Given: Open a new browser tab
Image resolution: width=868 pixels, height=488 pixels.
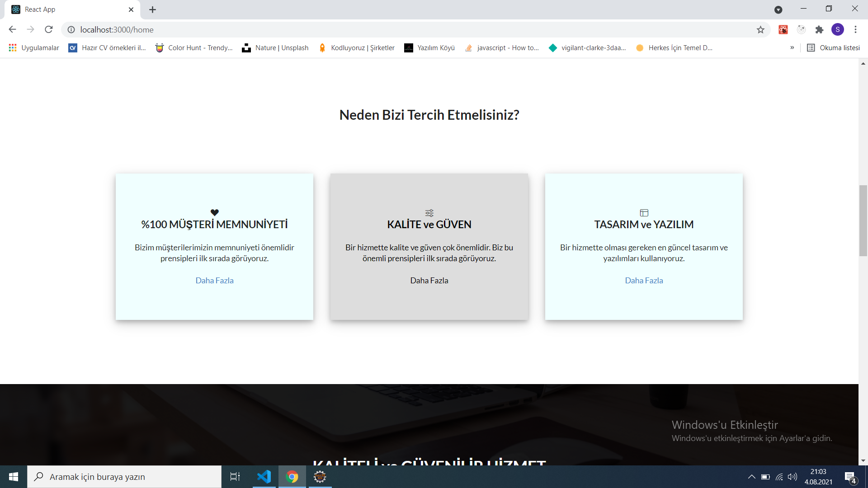Looking at the screenshot, I should pyautogui.click(x=152, y=9).
